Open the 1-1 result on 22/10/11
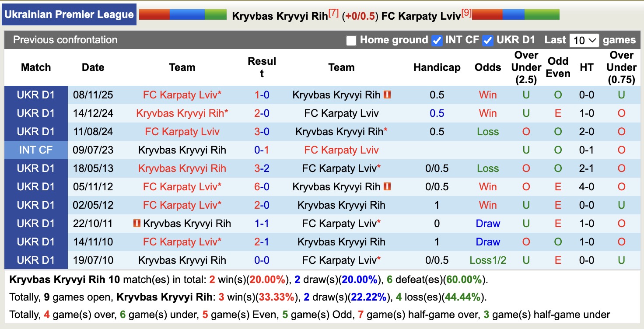 pos(262,224)
